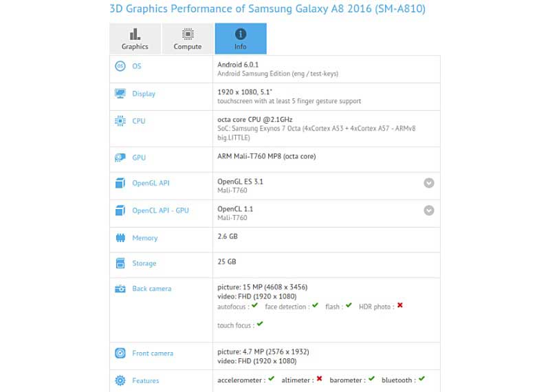Click the Graphics bar chart icon
This screenshot has width=550, height=392.
coord(135,34)
